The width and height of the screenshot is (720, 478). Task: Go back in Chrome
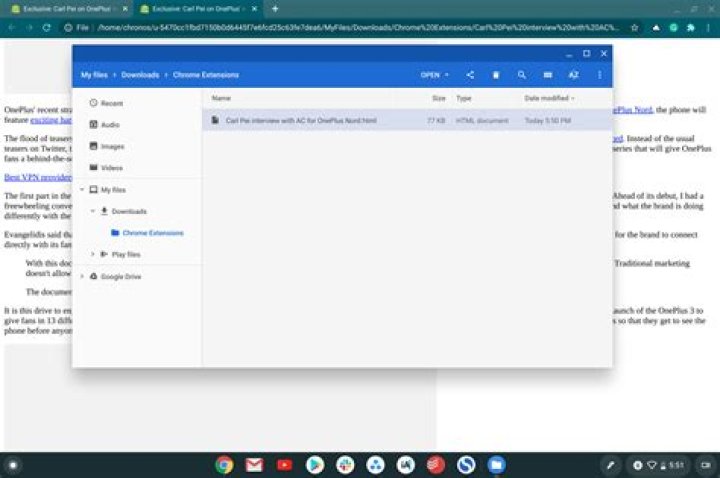click(12, 28)
